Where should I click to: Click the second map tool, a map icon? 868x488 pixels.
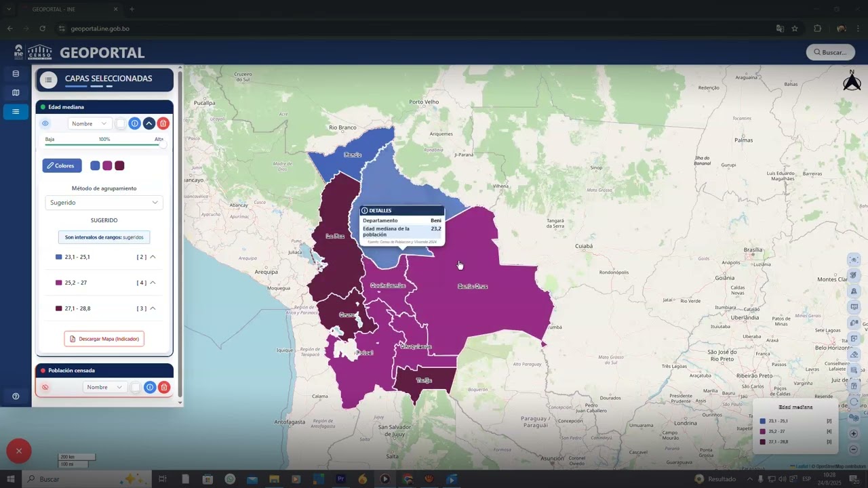coord(854,275)
